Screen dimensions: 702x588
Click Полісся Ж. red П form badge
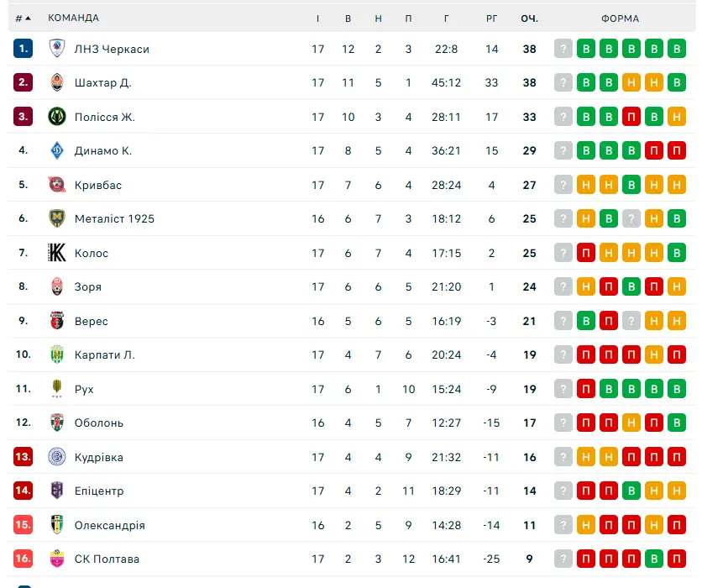(631, 117)
